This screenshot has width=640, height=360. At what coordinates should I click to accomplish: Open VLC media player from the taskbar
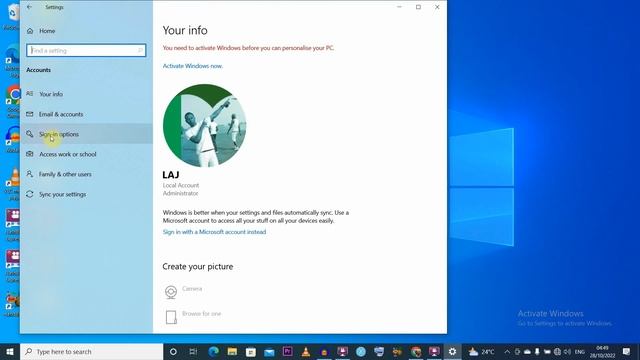(306, 351)
